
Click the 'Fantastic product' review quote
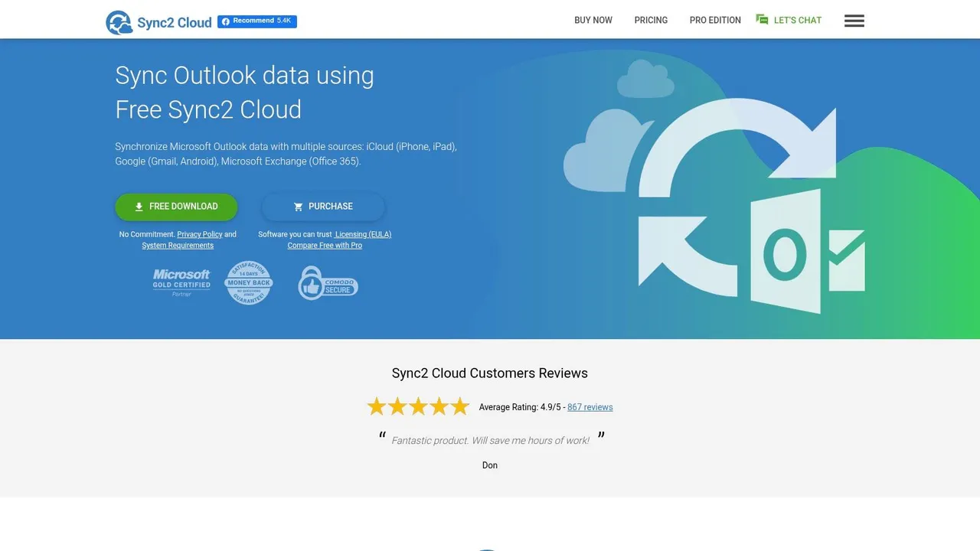pos(490,440)
